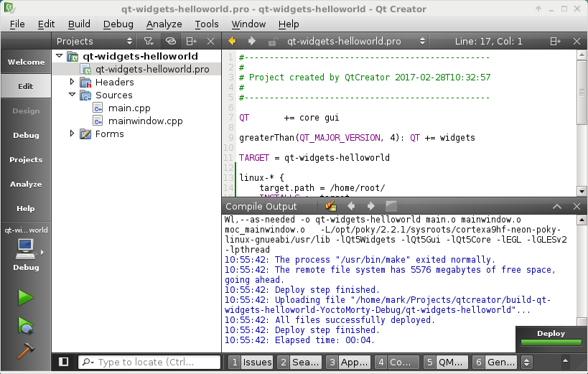This screenshot has height=374, width=588.
Task: Click the editor scrollbar down arrow
Action: tap(582, 192)
